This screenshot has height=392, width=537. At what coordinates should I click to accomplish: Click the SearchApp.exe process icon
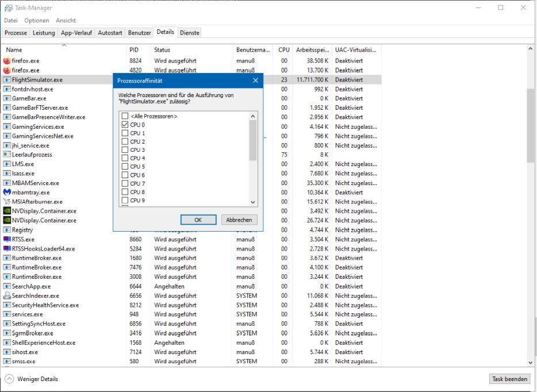(7, 286)
